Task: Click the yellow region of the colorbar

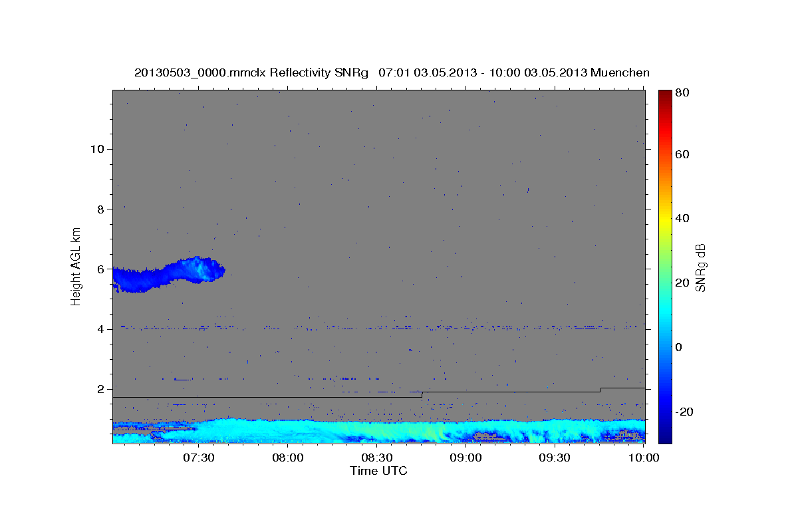Action: [665, 219]
